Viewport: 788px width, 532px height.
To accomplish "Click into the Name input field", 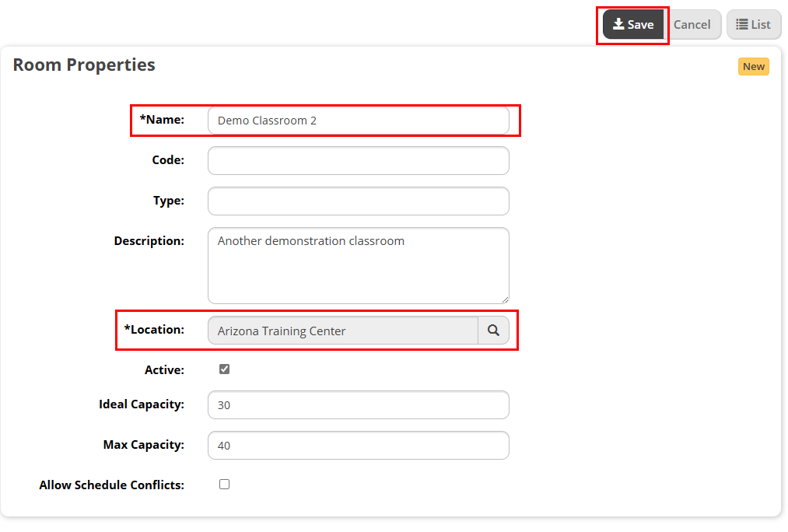I will coord(359,121).
